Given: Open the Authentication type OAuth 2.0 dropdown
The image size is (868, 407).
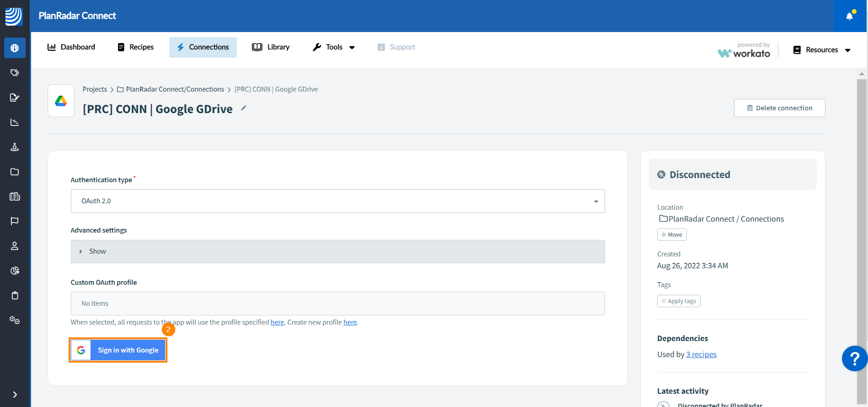Looking at the screenshot, I should click(x=338, y=201).
